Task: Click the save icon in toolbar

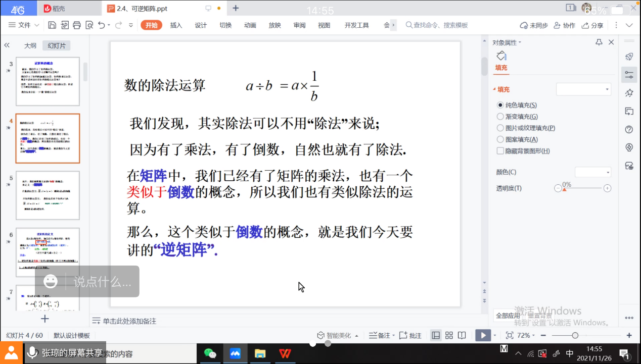Action: (x=52, y=25)
